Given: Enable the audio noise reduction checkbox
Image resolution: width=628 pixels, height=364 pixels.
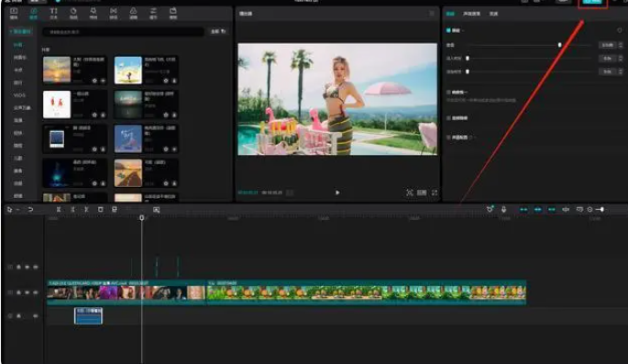Looking at the screenshot, I should (x=448, y=118).
